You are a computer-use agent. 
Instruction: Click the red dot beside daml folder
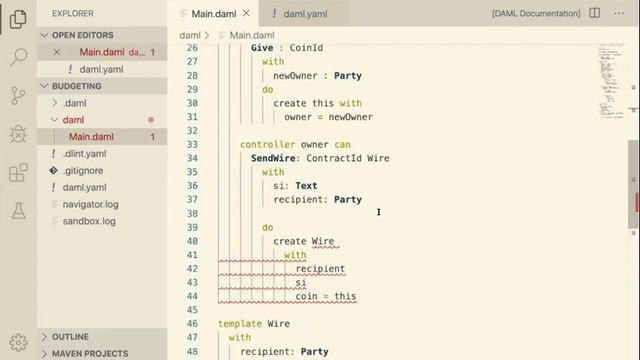click(151, 120)
